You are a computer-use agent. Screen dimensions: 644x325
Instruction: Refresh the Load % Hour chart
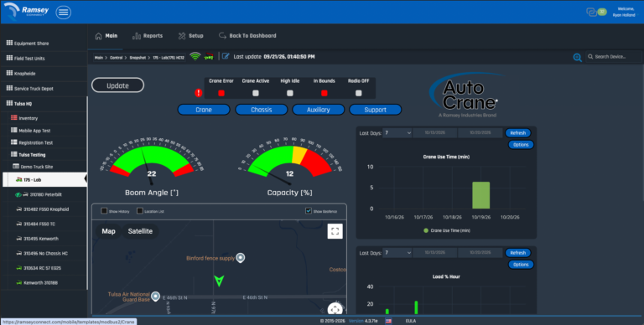point(518,253)
